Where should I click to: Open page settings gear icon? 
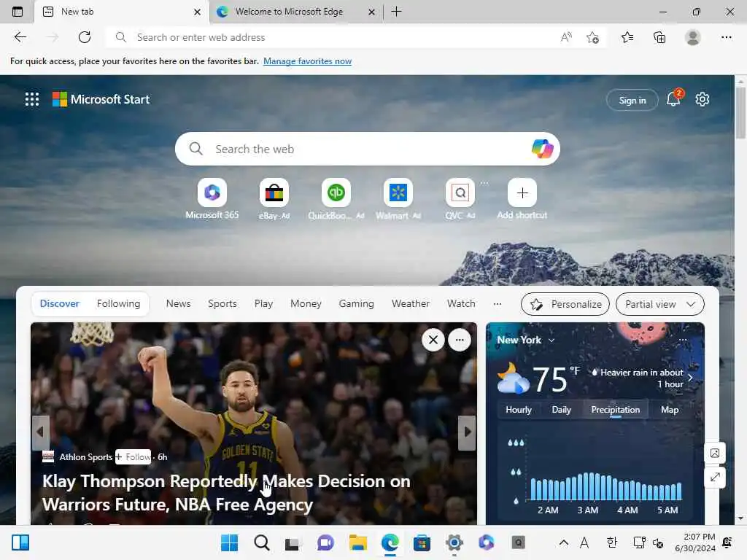[703, 99]
